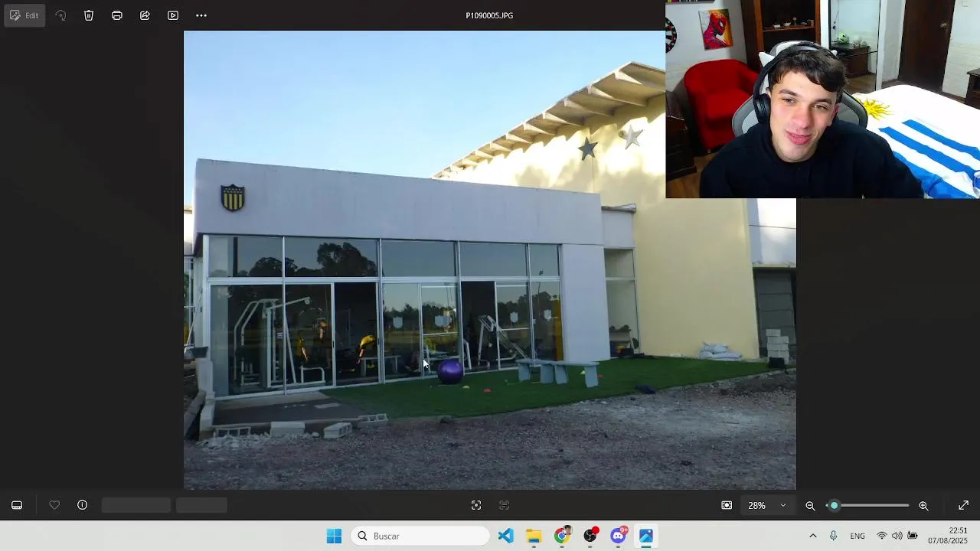This screenshot has width=980, height=551.
Task: Click the Buscar taskbar search box
Action: [420, 536]
